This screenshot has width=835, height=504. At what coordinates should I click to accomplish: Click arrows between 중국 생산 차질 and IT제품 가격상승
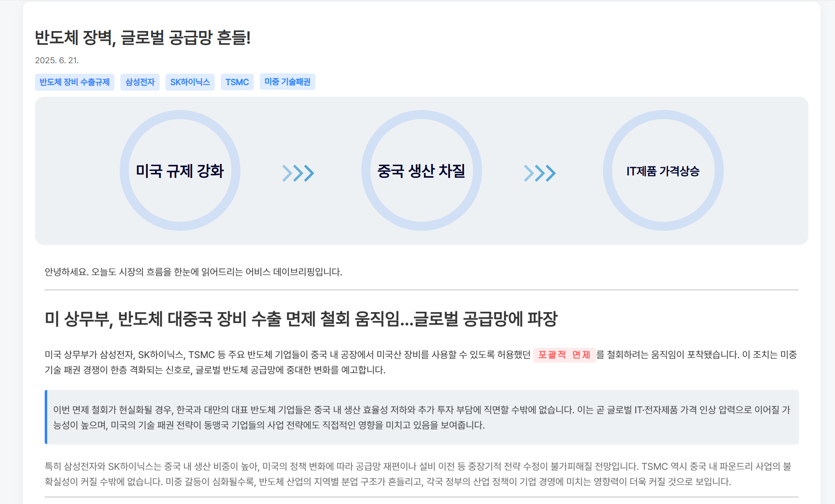(540, 173)
